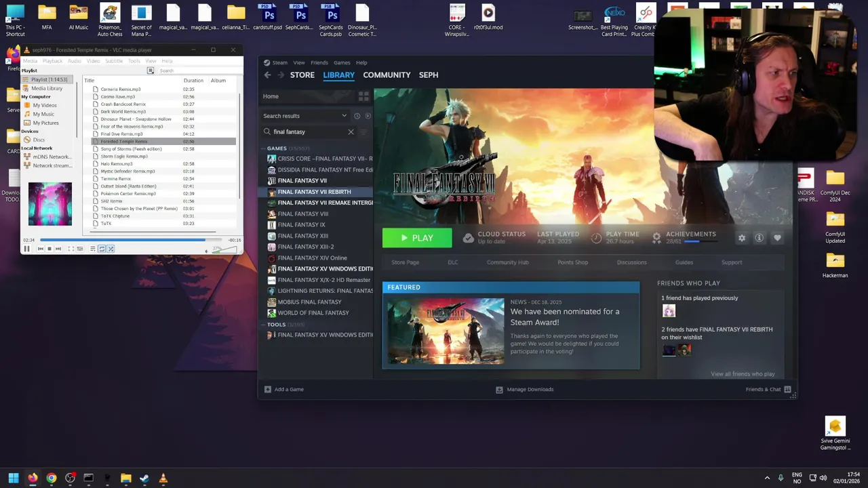The height and width of the screenshot is (488, 868).
Task: Skip to next track in VLC
Action: tap(58, 249)
